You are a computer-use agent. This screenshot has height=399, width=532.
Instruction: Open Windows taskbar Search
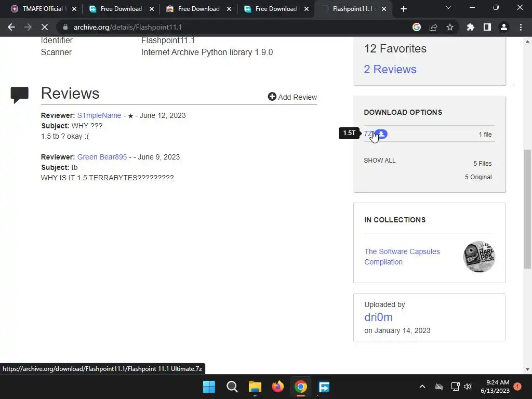pyautogui.click(x=232, y=387)
